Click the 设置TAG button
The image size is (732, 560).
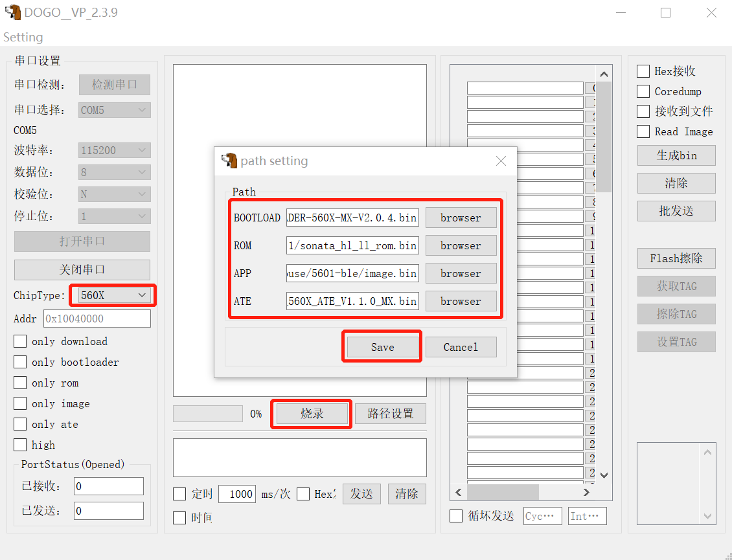676,342
